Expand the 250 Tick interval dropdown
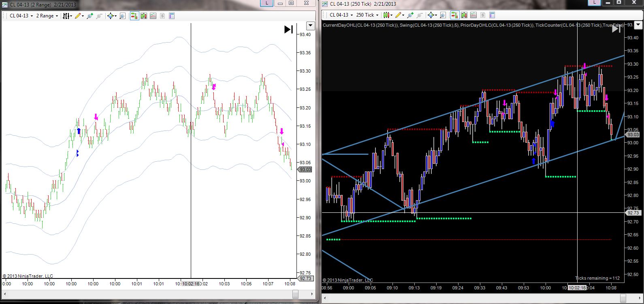This screenshot has width=644, height=304. [377, 15]
